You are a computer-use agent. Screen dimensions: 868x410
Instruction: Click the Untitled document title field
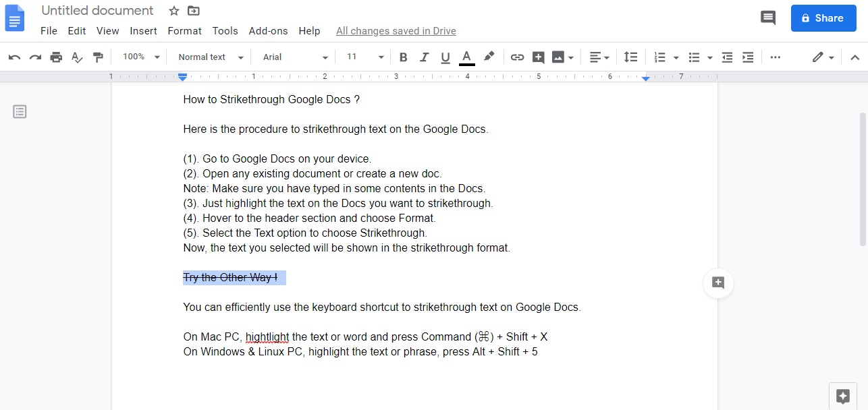pyautogui.click(x=98, y=11)
